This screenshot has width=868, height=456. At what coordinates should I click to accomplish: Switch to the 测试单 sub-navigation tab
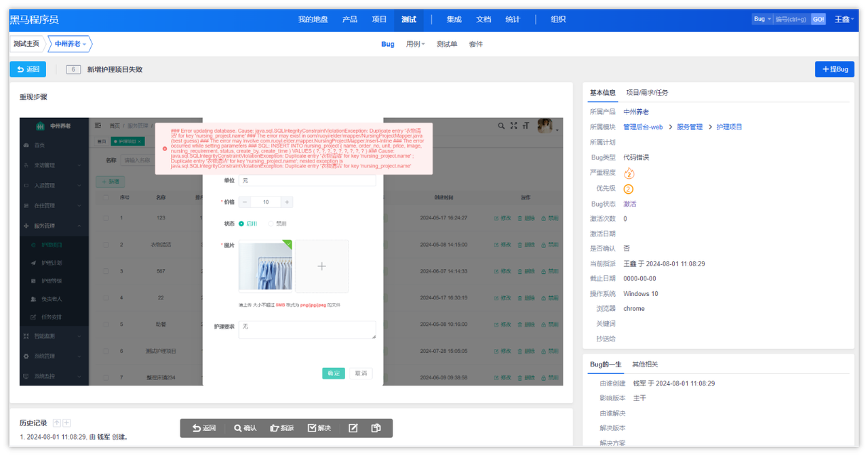(447, 44)
